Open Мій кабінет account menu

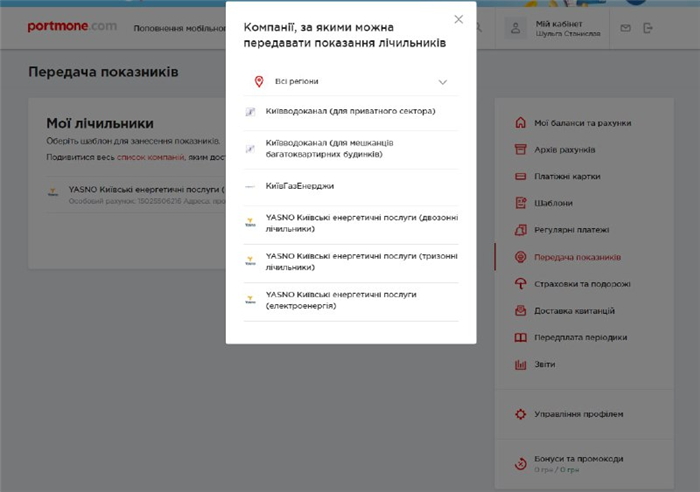tap(568, 28)
